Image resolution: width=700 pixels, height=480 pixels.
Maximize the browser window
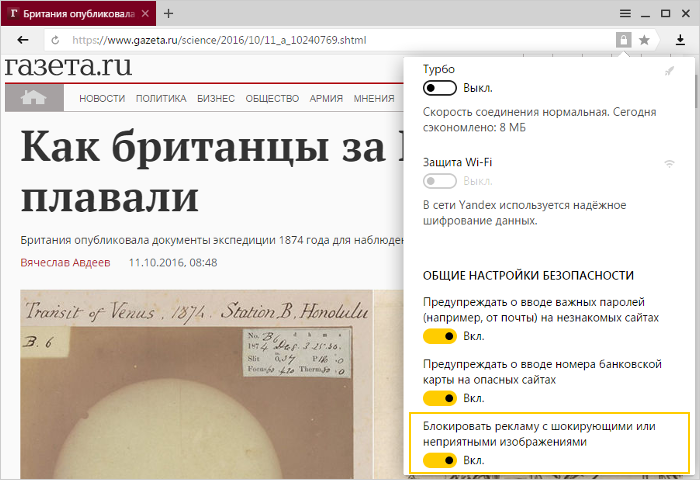666,13
